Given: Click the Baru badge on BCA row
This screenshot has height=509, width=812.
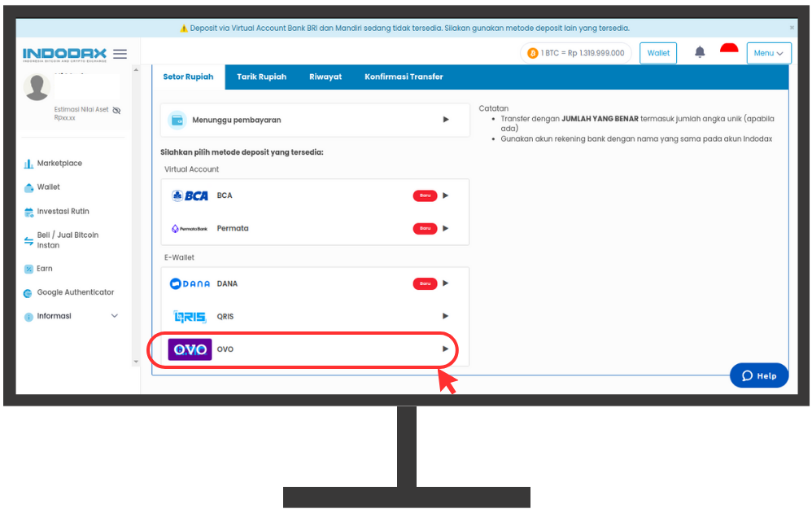Looking at the screenshot, I should (426, 195).
